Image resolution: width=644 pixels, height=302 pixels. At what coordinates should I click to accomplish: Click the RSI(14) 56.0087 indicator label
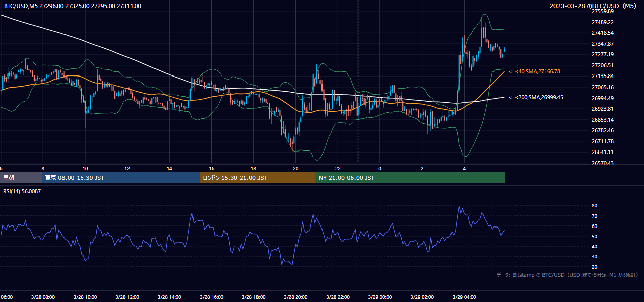point(22,191)
